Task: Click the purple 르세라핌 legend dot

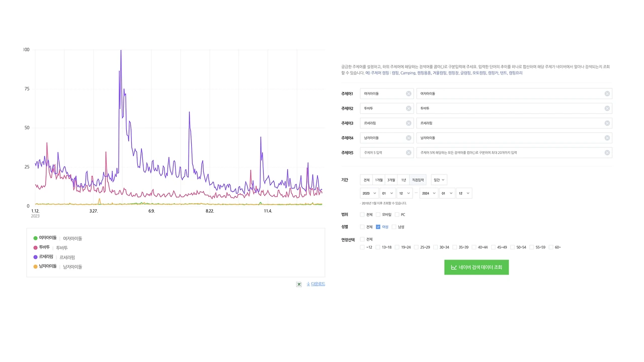Action: 35,257
